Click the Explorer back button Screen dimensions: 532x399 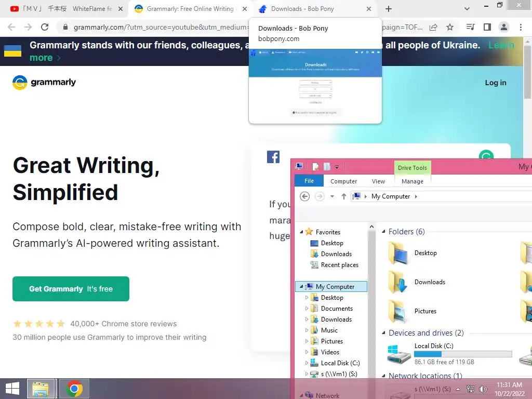click(304, 196)
